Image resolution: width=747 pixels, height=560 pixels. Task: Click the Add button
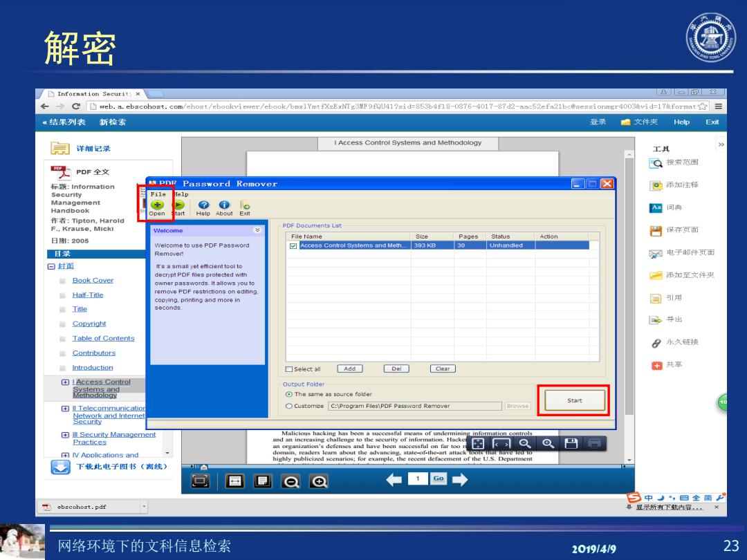tap(350, 368)
